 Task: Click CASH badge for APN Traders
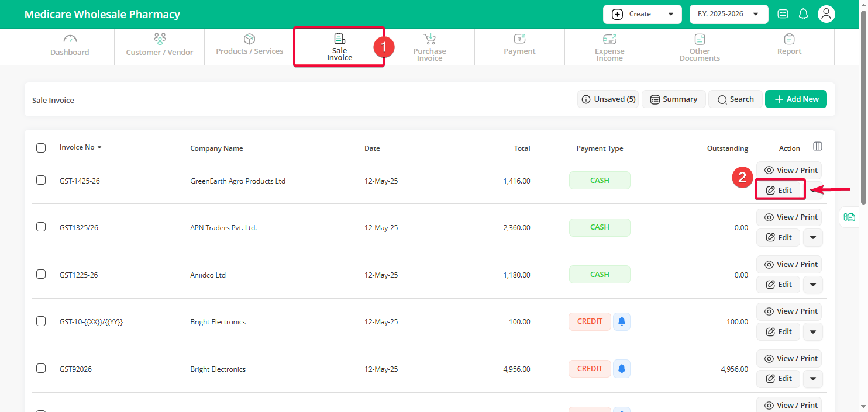click(600, 227)
